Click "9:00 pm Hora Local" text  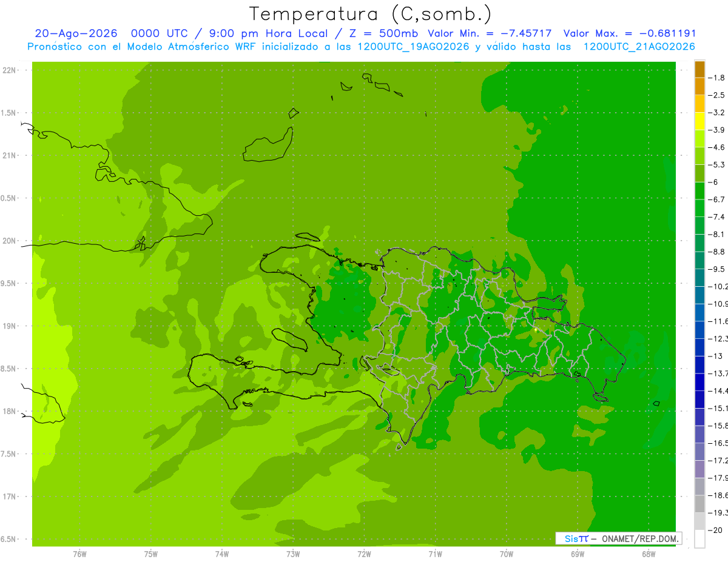point(269,33)
